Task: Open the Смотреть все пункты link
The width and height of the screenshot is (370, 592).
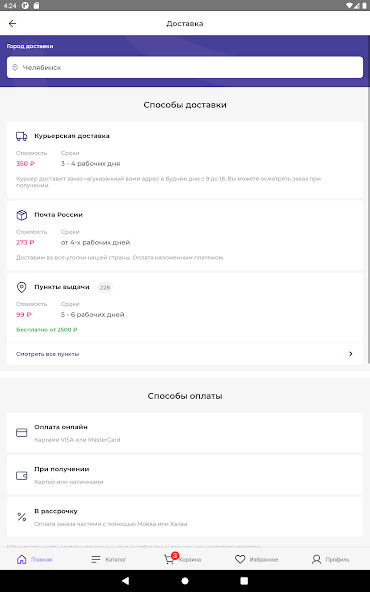Action: (48, 354)
